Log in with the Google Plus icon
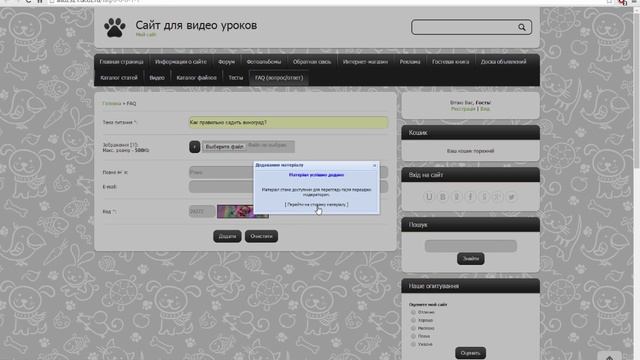The width and height of the screenshot is (640, 360). tap(498, 197)
